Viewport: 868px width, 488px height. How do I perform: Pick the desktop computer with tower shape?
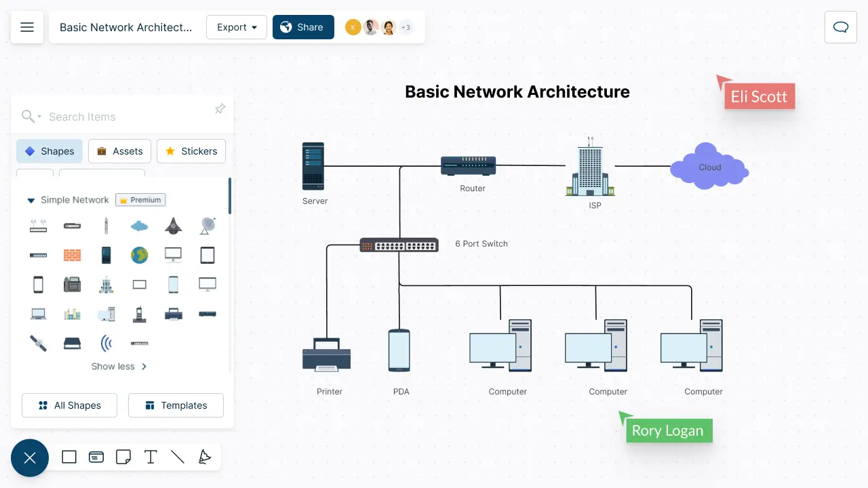pos(106,314)
